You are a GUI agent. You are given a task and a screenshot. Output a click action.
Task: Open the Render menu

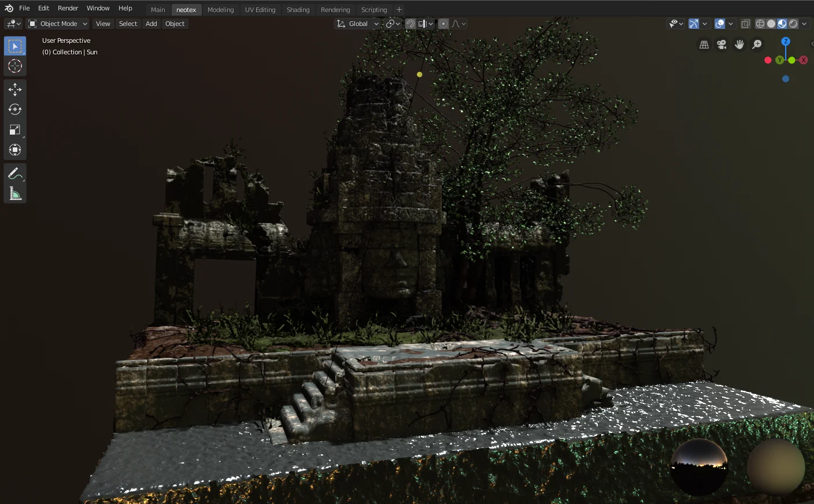pyautogui.click(x=68, y=8)
